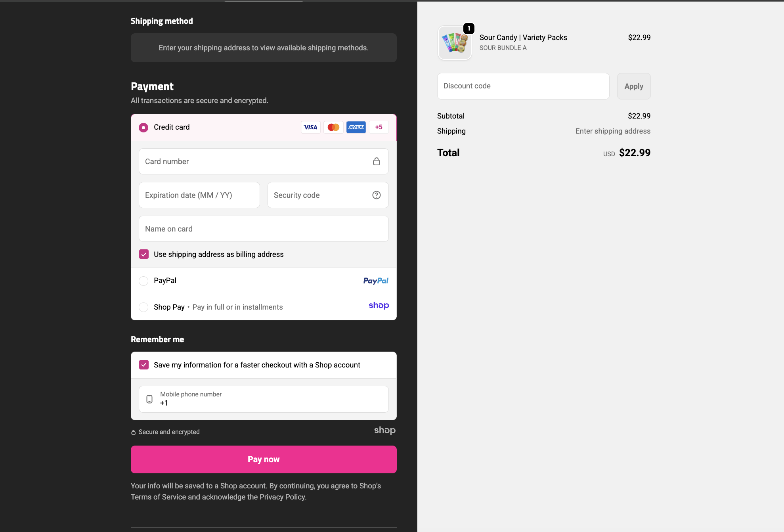Click the American Express icon
This screenshot has width=784, height=532.
[x=356, y=127]
